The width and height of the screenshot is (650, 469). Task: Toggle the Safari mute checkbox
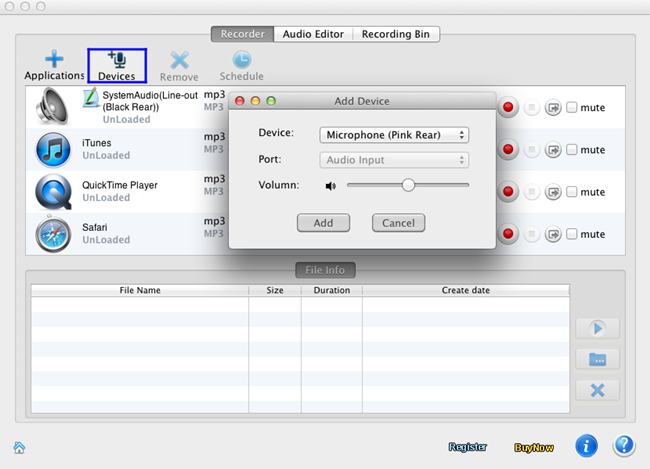[572, 234]
